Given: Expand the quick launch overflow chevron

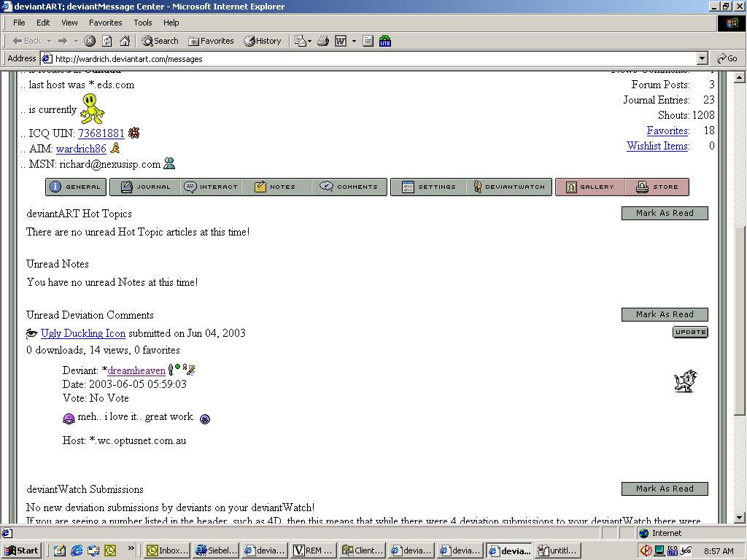Looking at the screenshot, I should (x=131, y=548).
